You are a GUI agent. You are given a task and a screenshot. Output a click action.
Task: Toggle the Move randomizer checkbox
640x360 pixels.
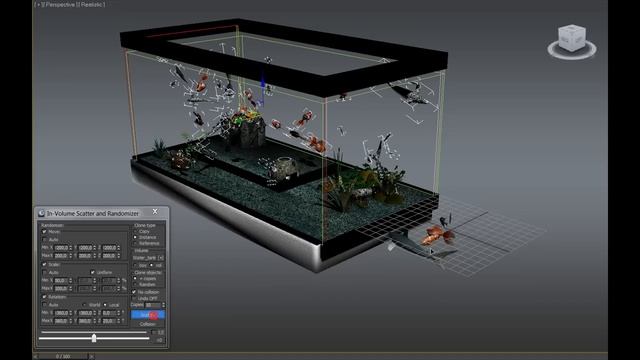click(x=44, y=231)
